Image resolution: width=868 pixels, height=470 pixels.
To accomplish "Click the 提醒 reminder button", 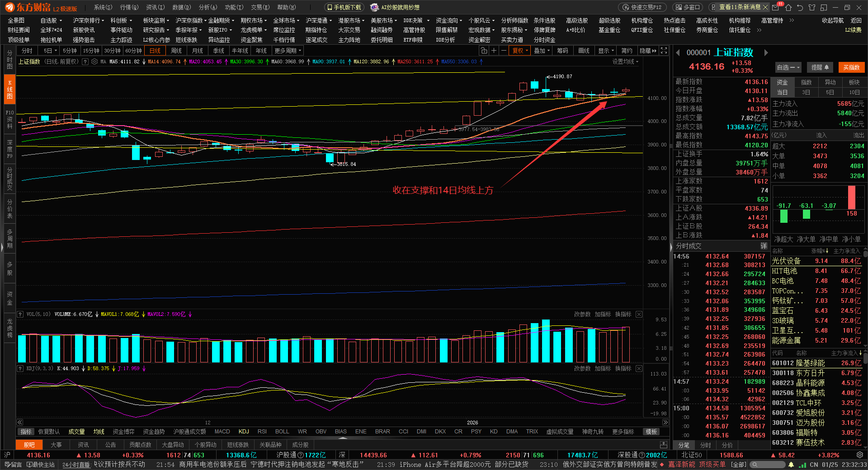I will [820, 67].
